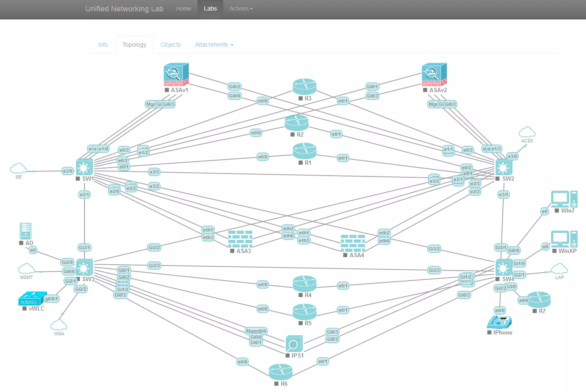The height and width of the screenshot is (392, 586).
Task: Click the Gi3/2 label left of ASA3
Action: 154,247
